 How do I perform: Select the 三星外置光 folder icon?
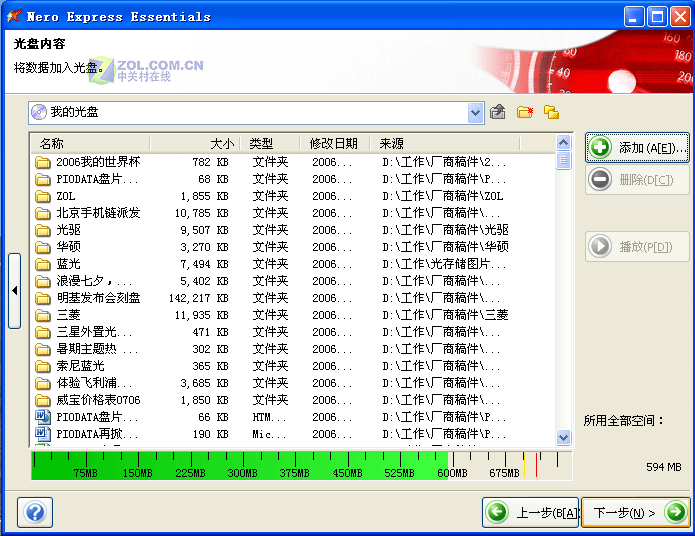(x=43, y=332)
